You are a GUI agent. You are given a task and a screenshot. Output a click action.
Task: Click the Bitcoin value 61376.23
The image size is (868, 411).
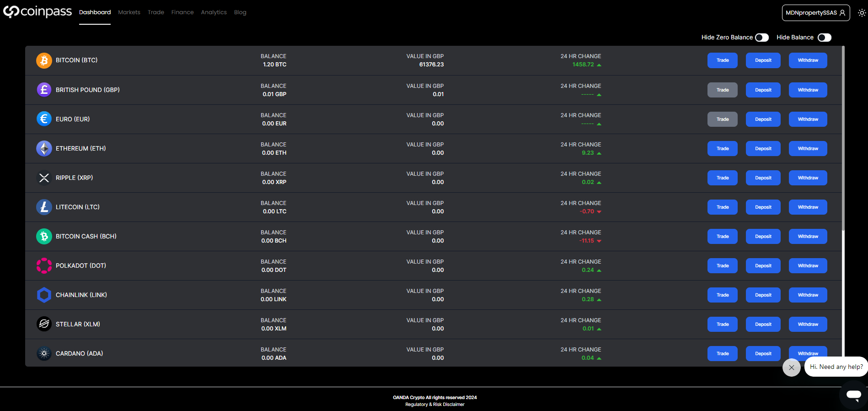point(431,65)
